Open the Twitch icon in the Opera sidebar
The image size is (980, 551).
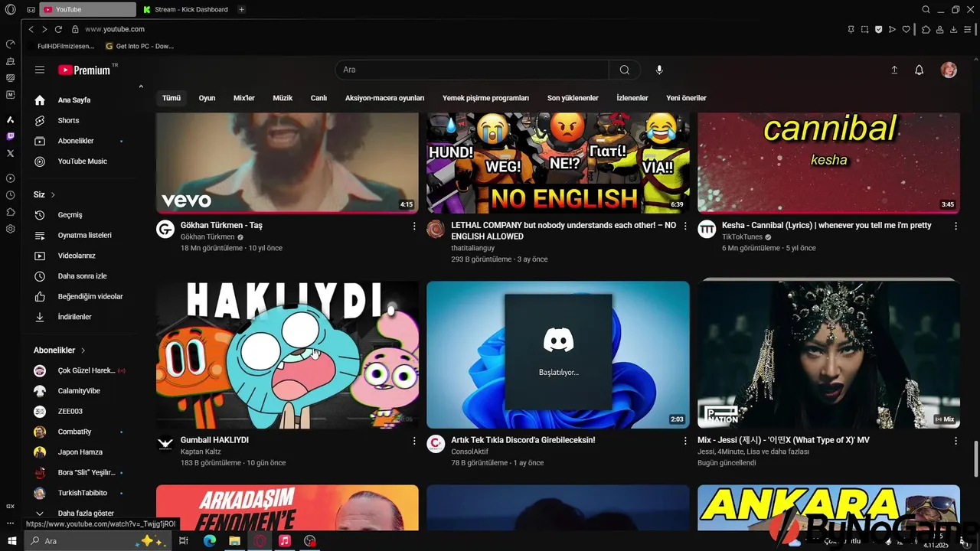10,136
